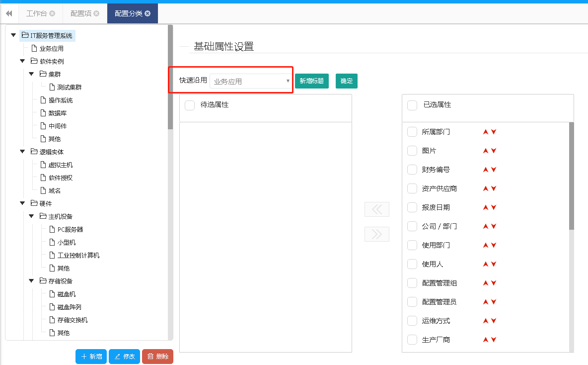Tick the 财务编号 checkbox
This screenshot has height=365, width=588.
(412, 170)
